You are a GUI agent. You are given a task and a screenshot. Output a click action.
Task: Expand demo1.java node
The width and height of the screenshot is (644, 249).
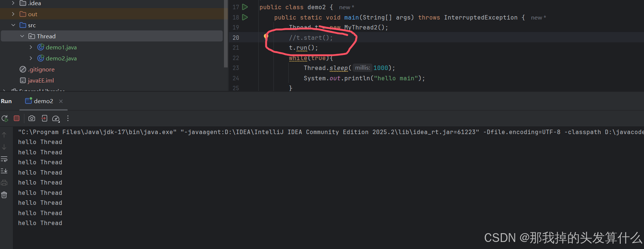[31, 47]
